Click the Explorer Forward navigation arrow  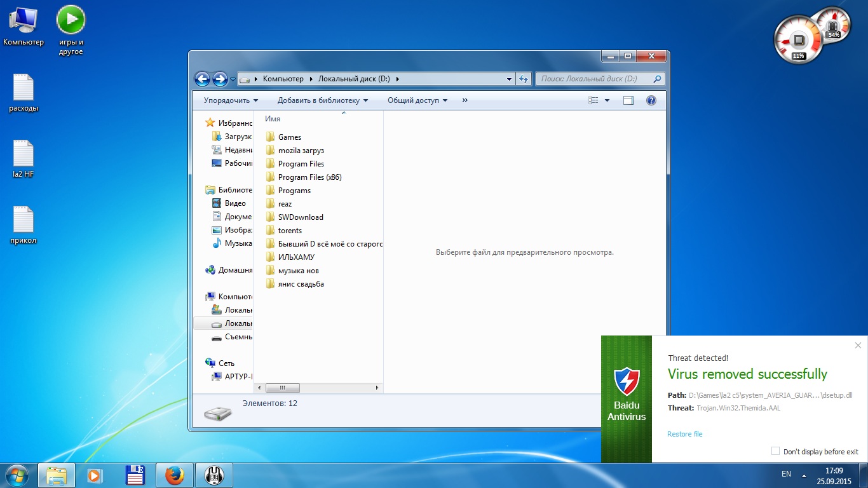220,79
